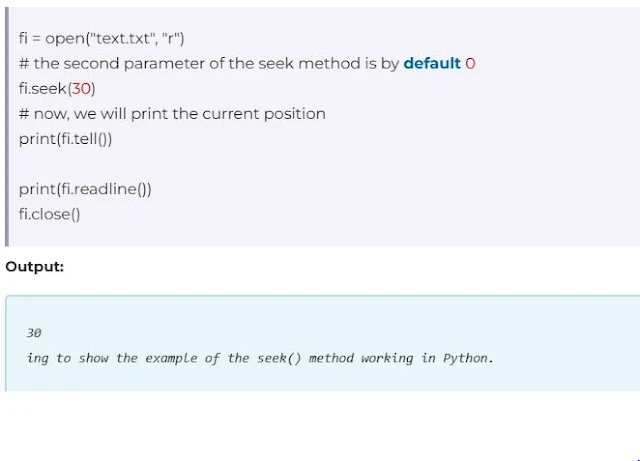
Task: Click the 30 value in the output box
Action: coord(34,332)
